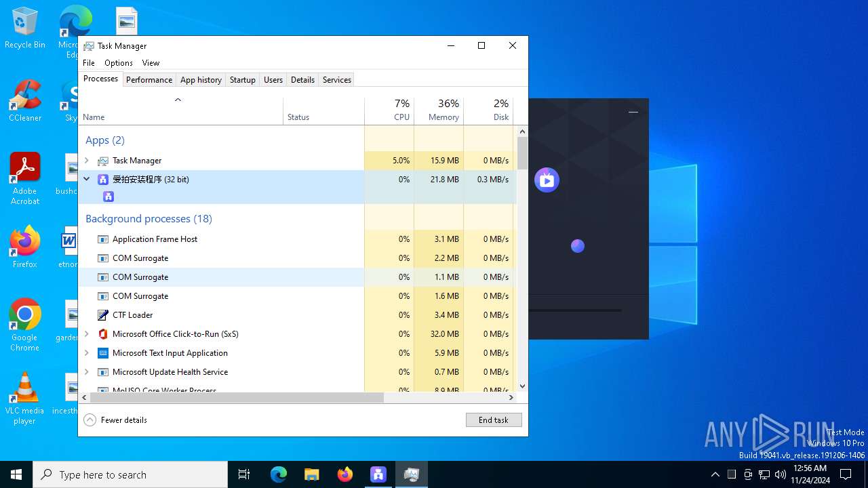Switch to the Users tab
The width and height of the screenshot is (868, 488).
pos(273,79)
